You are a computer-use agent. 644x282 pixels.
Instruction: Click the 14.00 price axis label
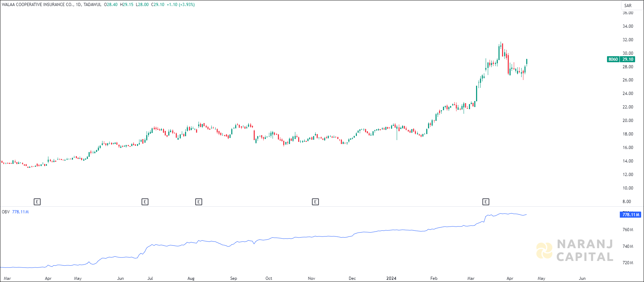click(628, 161)
